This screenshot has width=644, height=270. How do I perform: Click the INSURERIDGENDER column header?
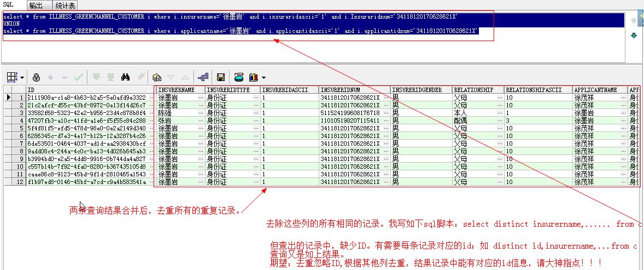point(422,90)
